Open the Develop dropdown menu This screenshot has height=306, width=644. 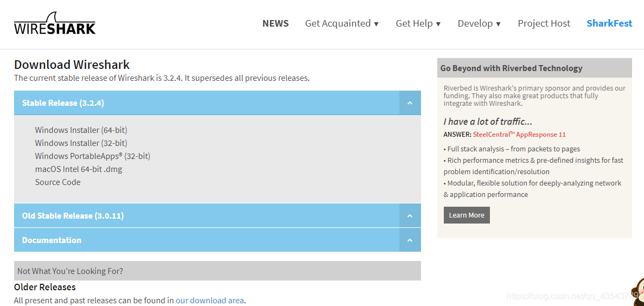coord(479,23)
